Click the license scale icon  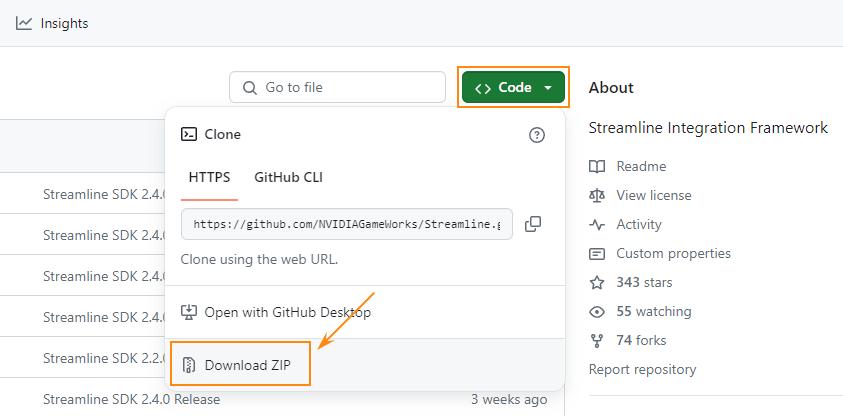597,196
